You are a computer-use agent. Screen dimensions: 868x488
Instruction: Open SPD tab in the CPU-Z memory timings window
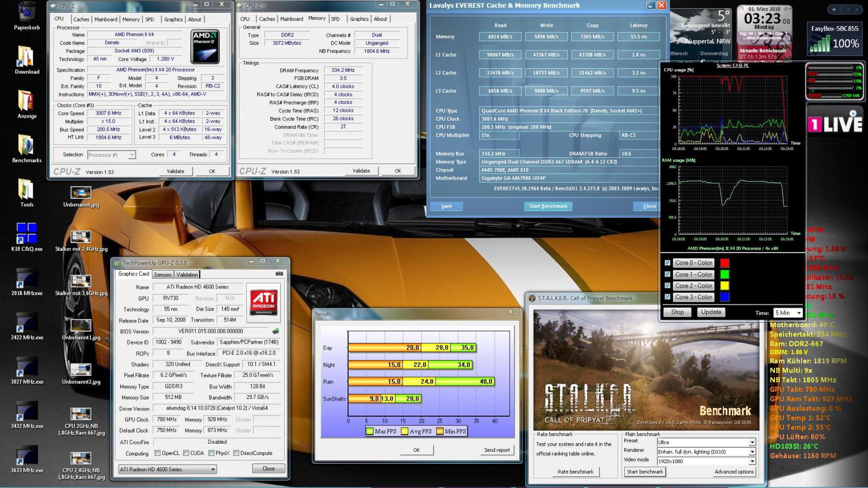point(335,19)
